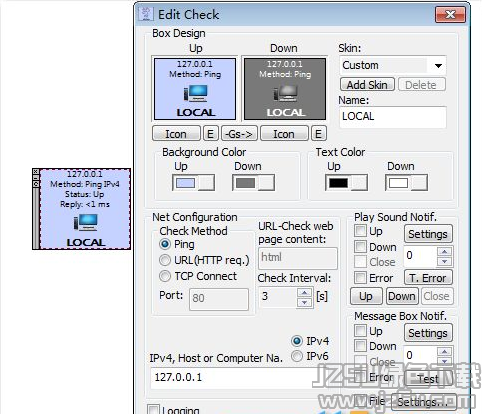Click the LOCAL widget's small circular settings icon
The height and width of the screenshot is (414, 482).
click(x=36, y=184)
